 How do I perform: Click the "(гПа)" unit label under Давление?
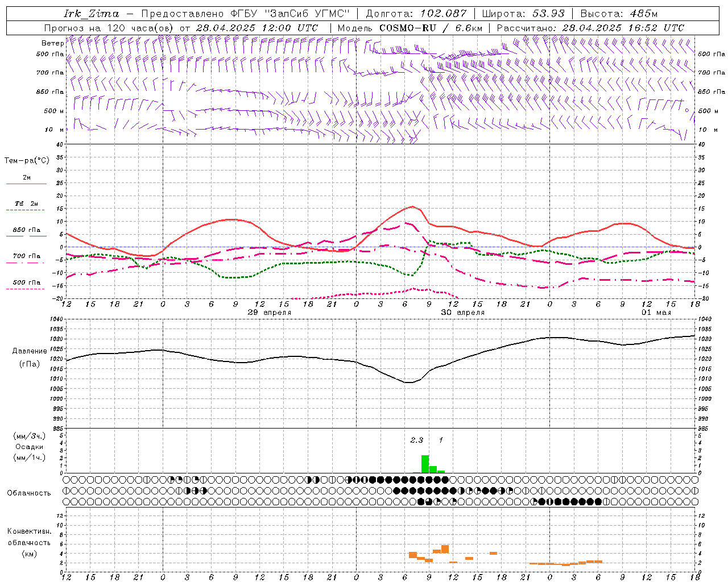(x=30, y=364)
